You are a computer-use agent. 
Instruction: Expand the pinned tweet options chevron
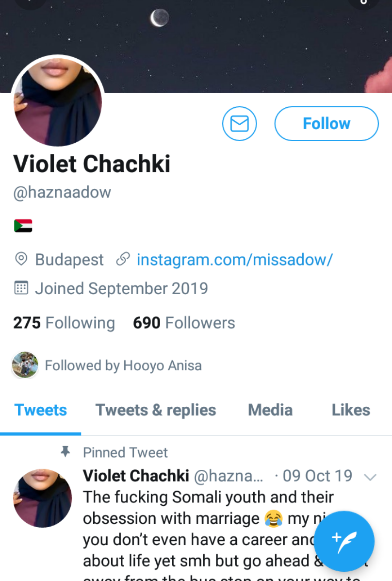click(x=370, y=477)
